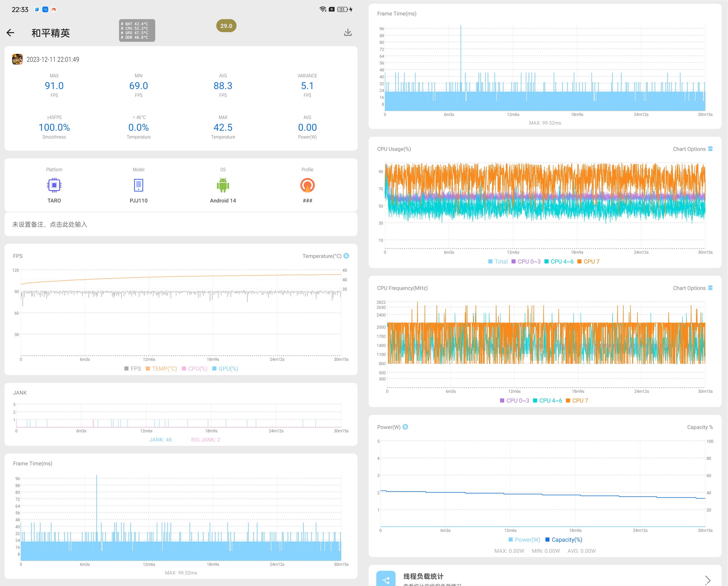
Task: Tap the JANK chart plot area
Action: [x=179, y=416]
